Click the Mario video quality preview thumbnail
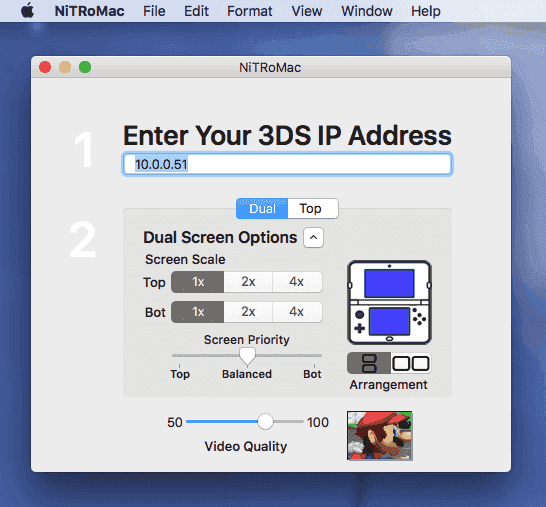Screen dimensions: 546x507 380,436
